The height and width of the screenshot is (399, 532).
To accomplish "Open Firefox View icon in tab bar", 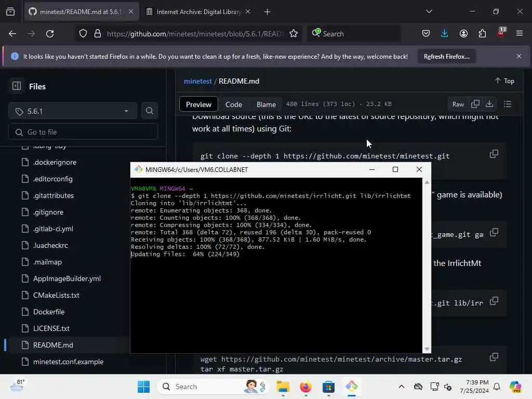I will tap(10, 11).
